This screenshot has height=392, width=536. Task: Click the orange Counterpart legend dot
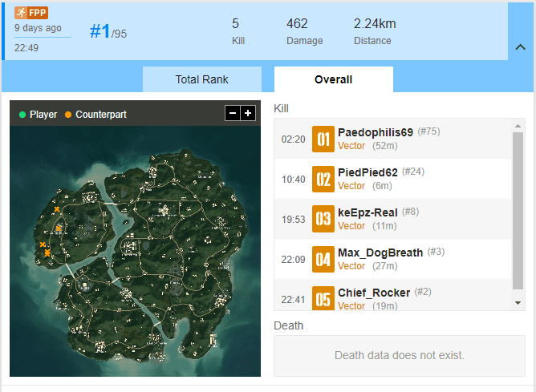pos(68,115)
